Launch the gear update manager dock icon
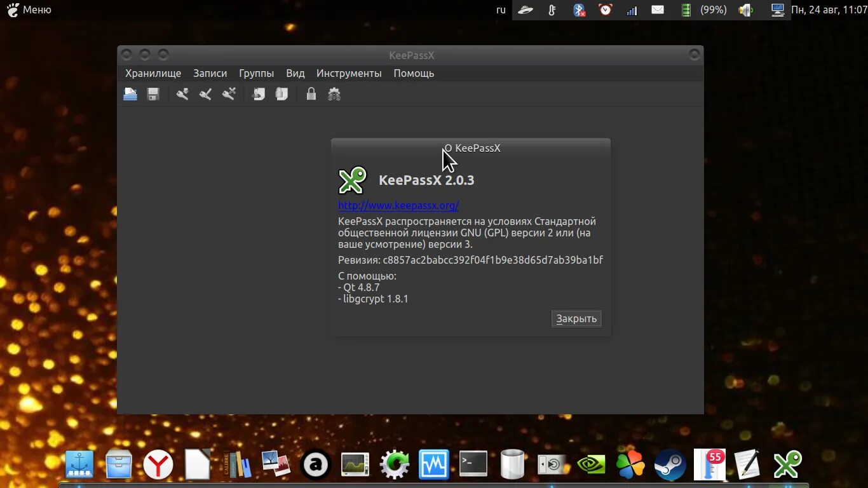The image size is (868, 488). coord(394,464)
